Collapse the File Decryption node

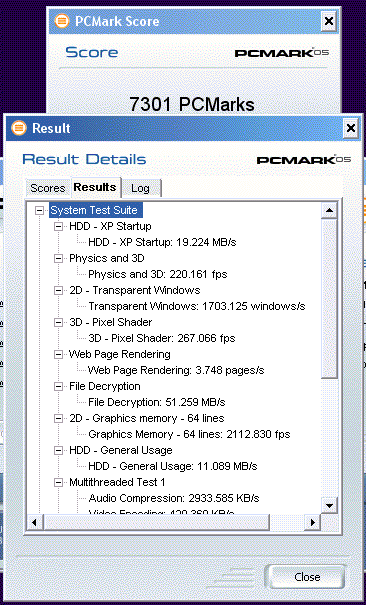(x=58, y=387)
